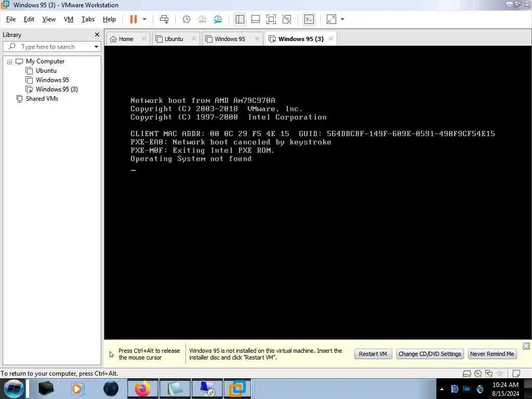Open the stretch display dropdown arrow
532x399 pixels.
[x=342, y=19]
